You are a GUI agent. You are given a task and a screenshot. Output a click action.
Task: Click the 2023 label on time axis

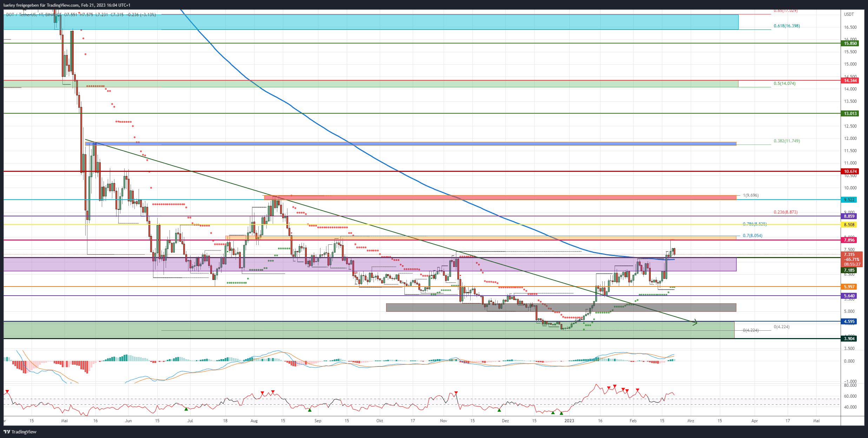point(569,420)
